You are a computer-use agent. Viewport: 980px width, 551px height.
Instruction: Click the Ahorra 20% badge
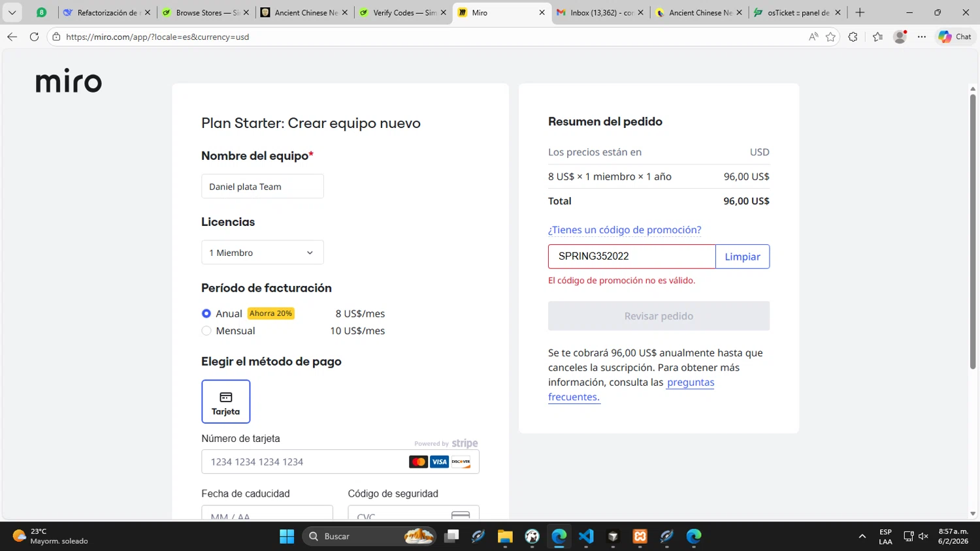[x=271, y=313]
